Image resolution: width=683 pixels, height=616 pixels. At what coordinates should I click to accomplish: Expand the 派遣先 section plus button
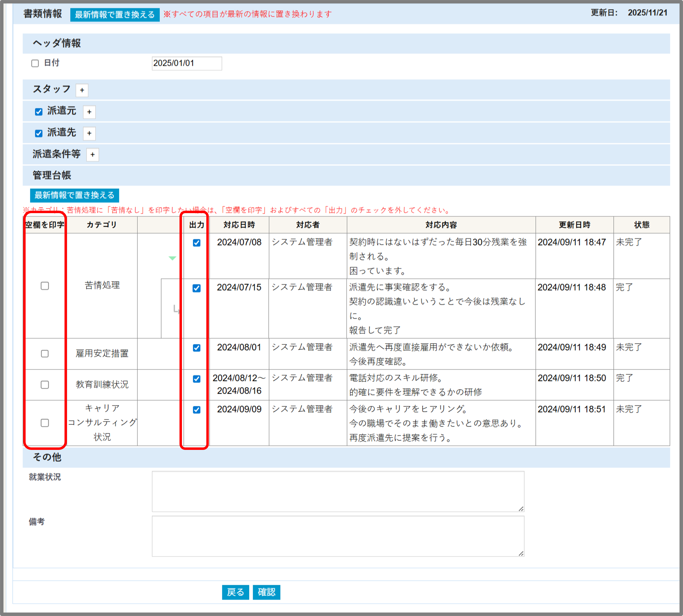pyautogui.click(x=89, y=133)
